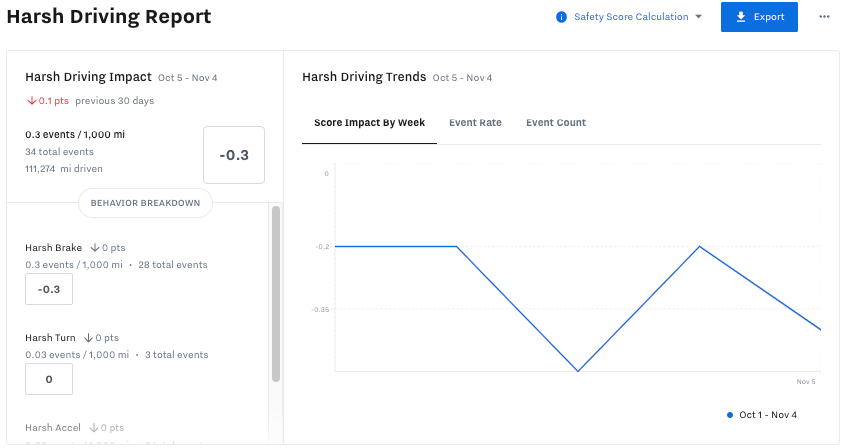Click the Nov 5 axis label
Viewport: 843px width, 448px height.
(x=806, y=381)
